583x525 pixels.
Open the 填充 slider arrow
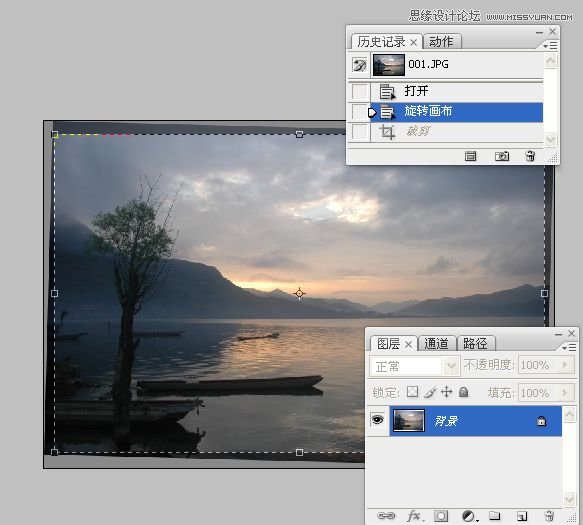[x=566, y=392]
